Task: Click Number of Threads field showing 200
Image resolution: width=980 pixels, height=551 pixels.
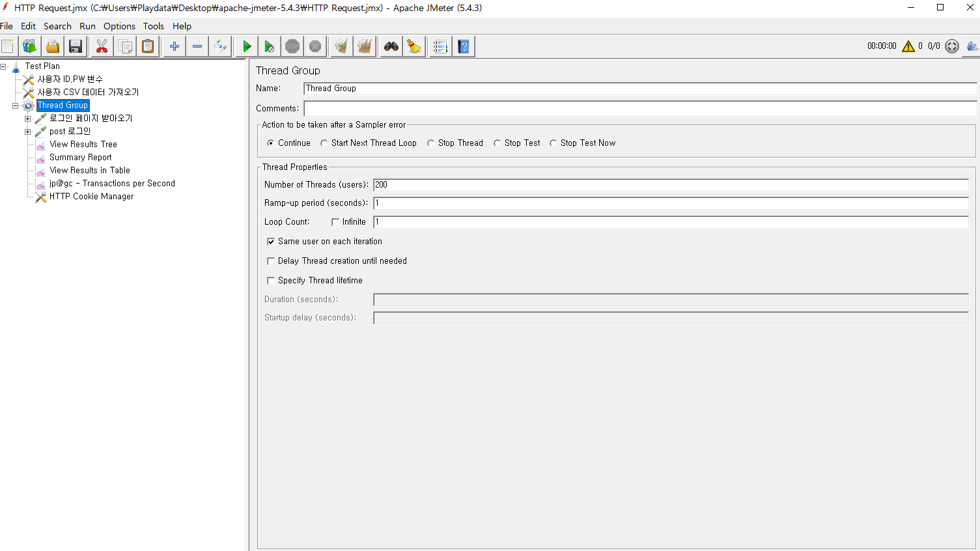Action: pos(671,185)
